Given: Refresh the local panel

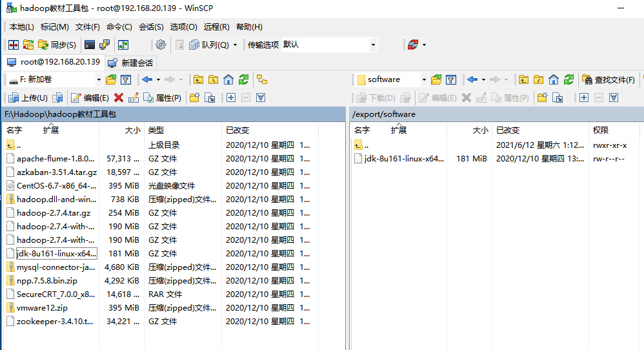Looking at the screenshot, I should click(x=243, y=79).
